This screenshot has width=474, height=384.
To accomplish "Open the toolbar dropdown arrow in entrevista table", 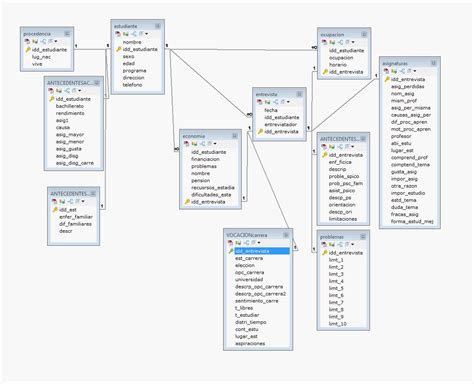I will [x=288, y=102].
